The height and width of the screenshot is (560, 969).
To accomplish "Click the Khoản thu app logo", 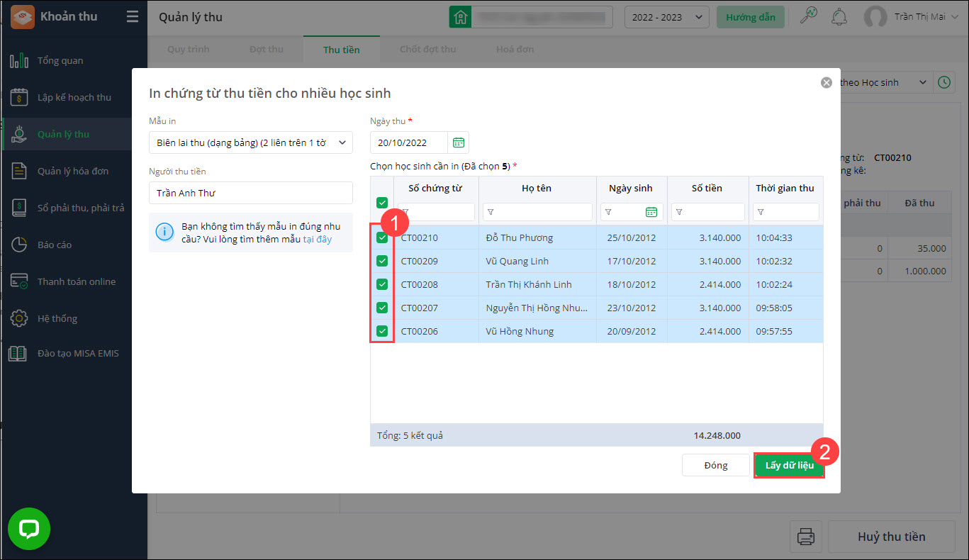I will (x=23, y=16).
